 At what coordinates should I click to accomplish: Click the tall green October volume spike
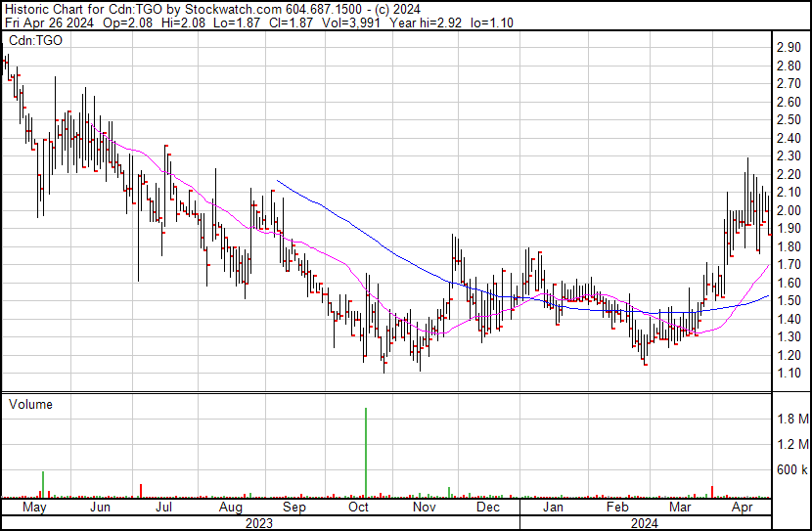tap(366, 453)
